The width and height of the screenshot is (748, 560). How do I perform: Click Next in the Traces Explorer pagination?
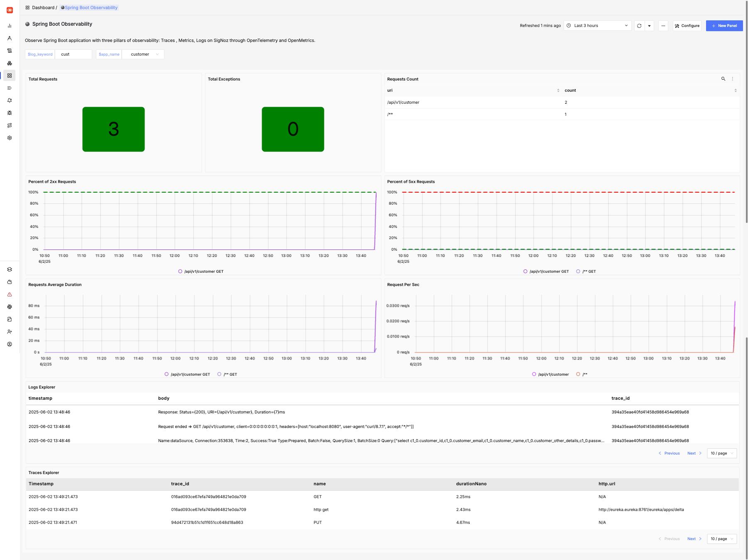point(692,538)
